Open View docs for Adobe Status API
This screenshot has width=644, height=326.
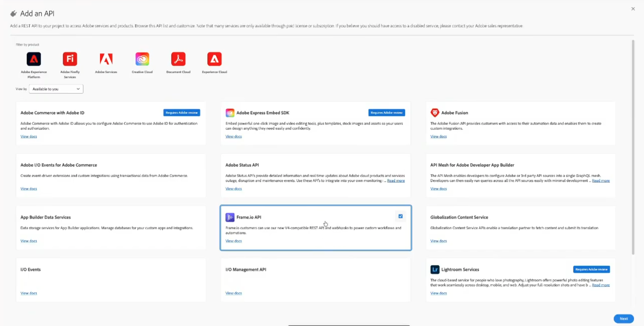(x=234, y=189)
